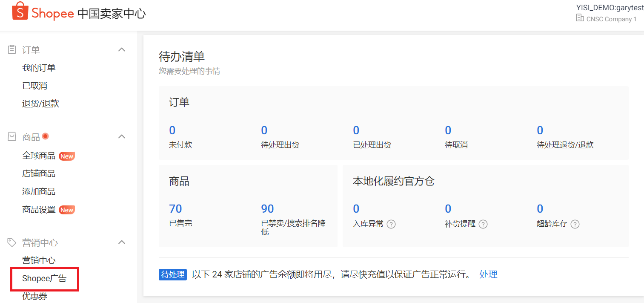
Task: Click the marketing center tag icon
Action: (x=12, y=242)
